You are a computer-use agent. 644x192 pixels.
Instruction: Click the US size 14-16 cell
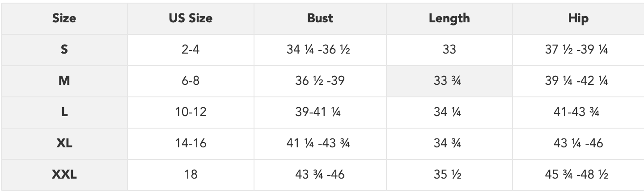pyautogui.click(x=191, y=143)
